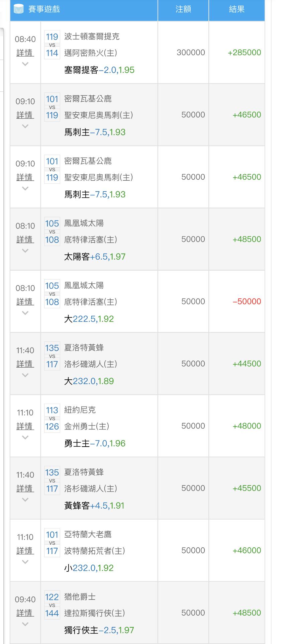This screenshot has height=644, width=288.
Task: Click the 結果 column header
Action: (x=237, y=9)
